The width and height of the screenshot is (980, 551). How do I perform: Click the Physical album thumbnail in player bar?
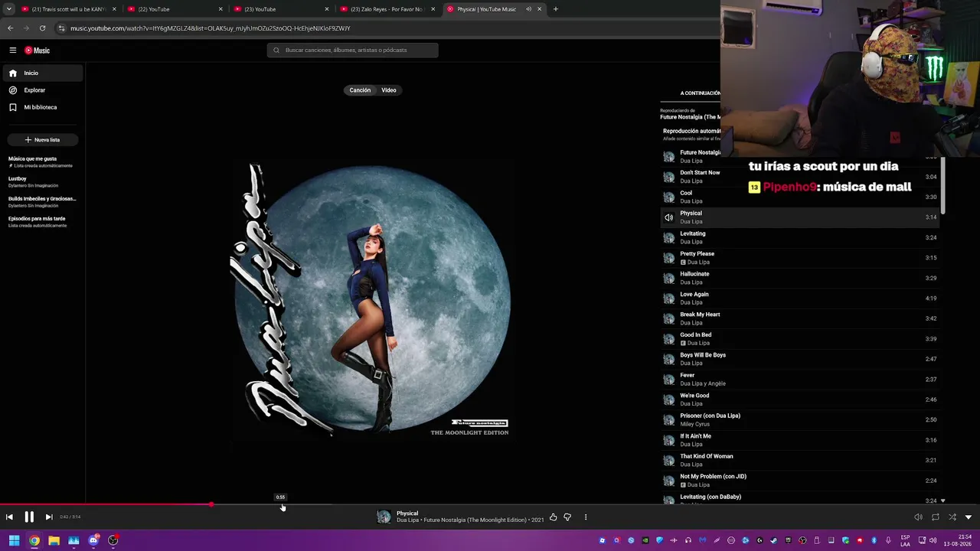coord(384,517)
